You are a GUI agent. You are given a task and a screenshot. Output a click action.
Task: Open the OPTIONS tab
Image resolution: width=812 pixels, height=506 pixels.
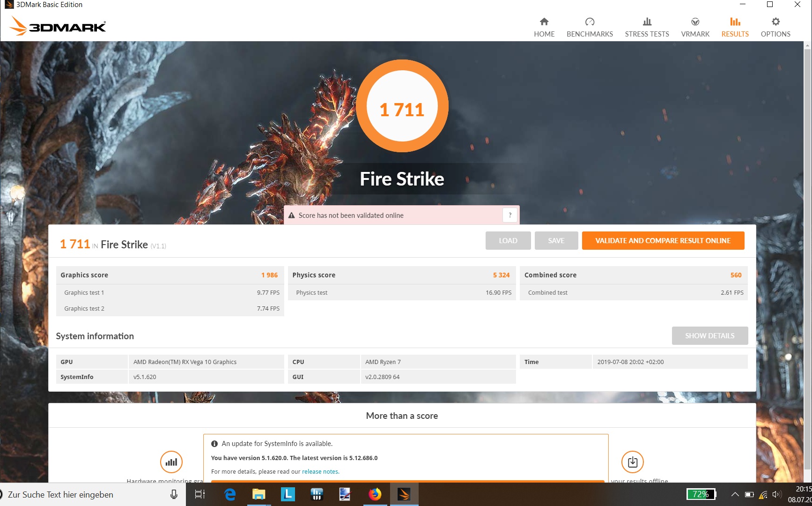coord(775,27)
